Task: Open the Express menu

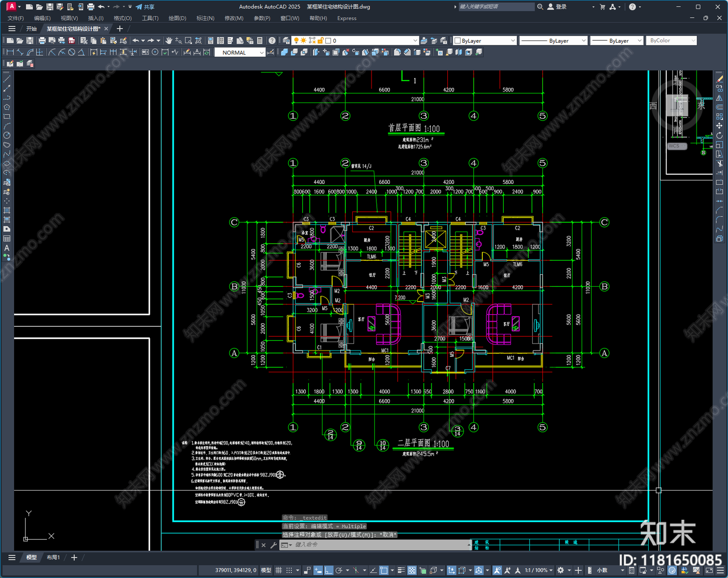Action: [347, 18]
